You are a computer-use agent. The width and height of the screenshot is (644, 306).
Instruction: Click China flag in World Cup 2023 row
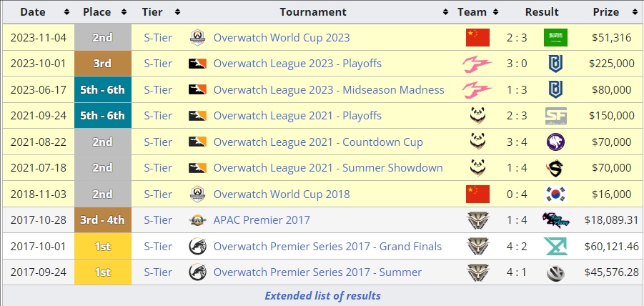pos(477,38)
